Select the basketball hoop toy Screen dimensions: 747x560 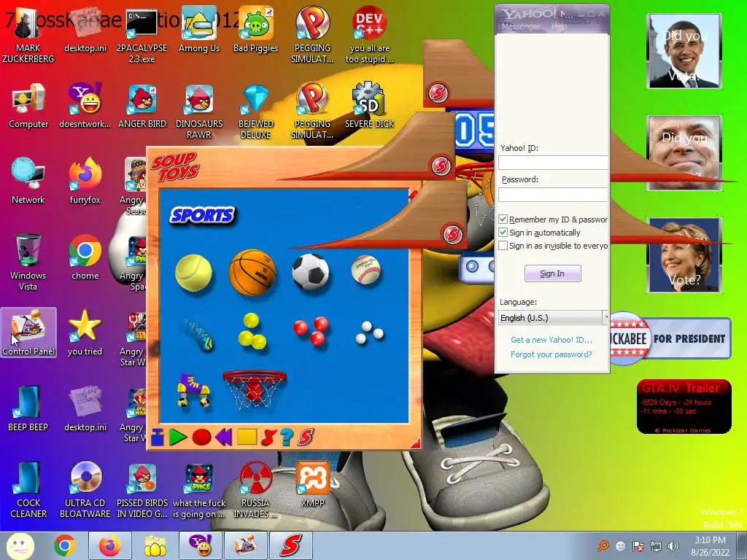[255, 389]
